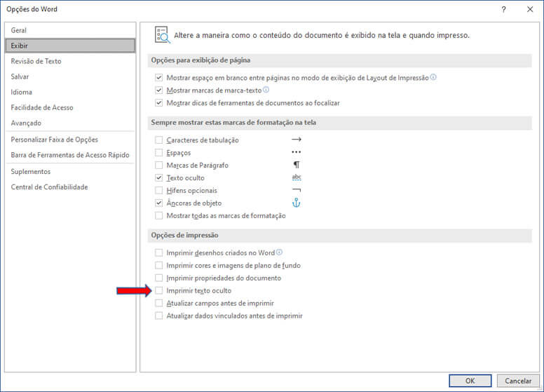Check Imprimir cores e imagens de plano de fundo

(159, 265)
